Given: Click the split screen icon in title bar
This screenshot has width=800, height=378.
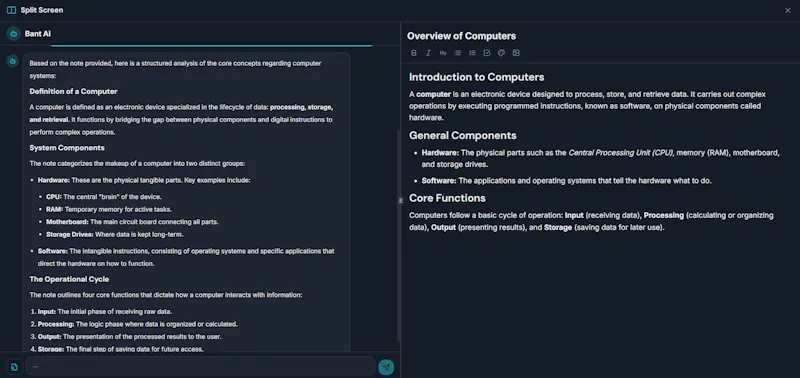Looking at the screenshot, I should [11, 10].
